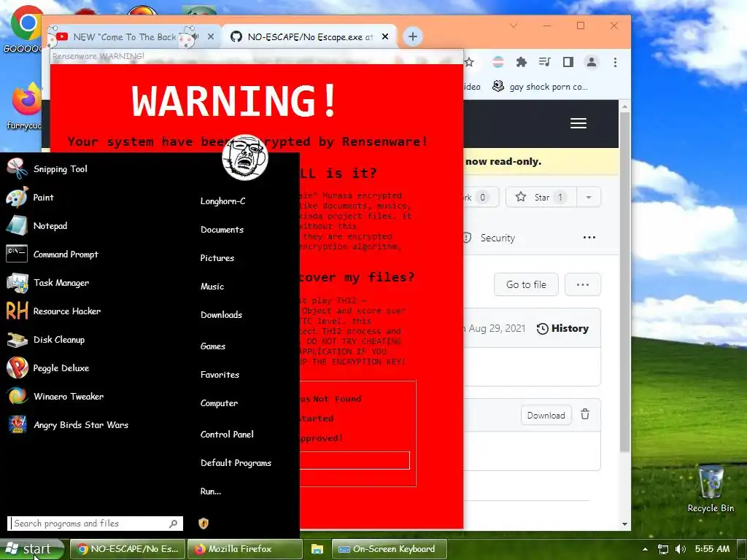Click the shield shutdown icon in start menu

tap(204, 524)
